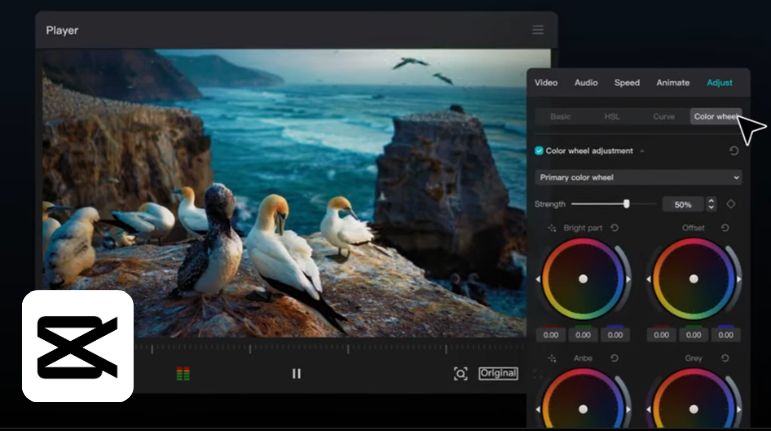Click the Bright part red value field

coord(551,335)
